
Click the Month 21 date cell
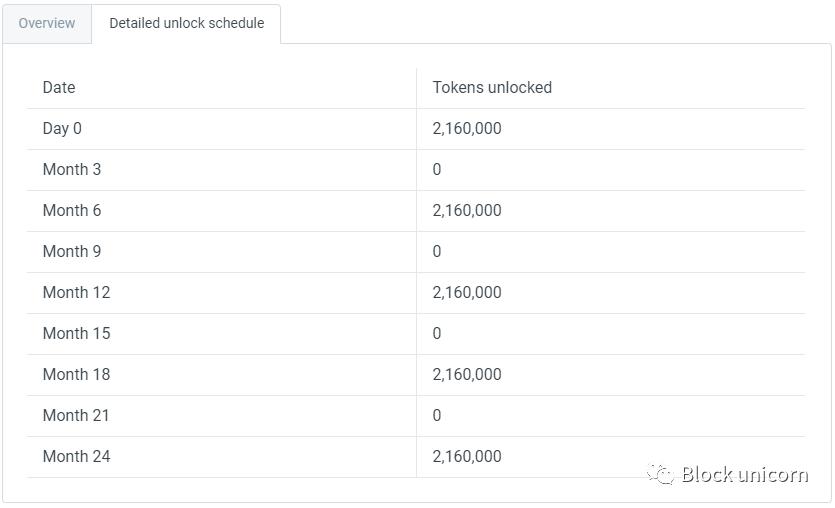pos(76,416)
